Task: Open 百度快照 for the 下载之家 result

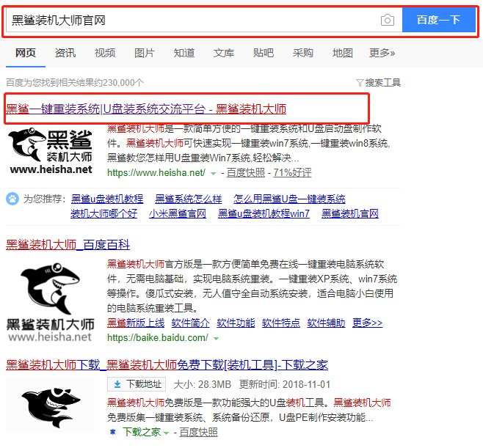Action: pos(199,432)
